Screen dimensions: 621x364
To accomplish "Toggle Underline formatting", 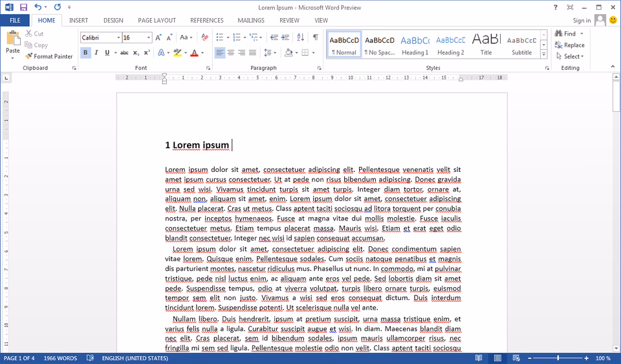I will 107,52.
